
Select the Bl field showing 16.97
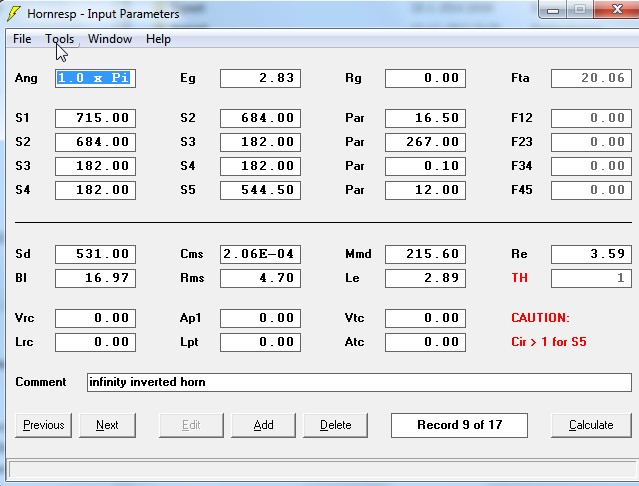[95, 278]
